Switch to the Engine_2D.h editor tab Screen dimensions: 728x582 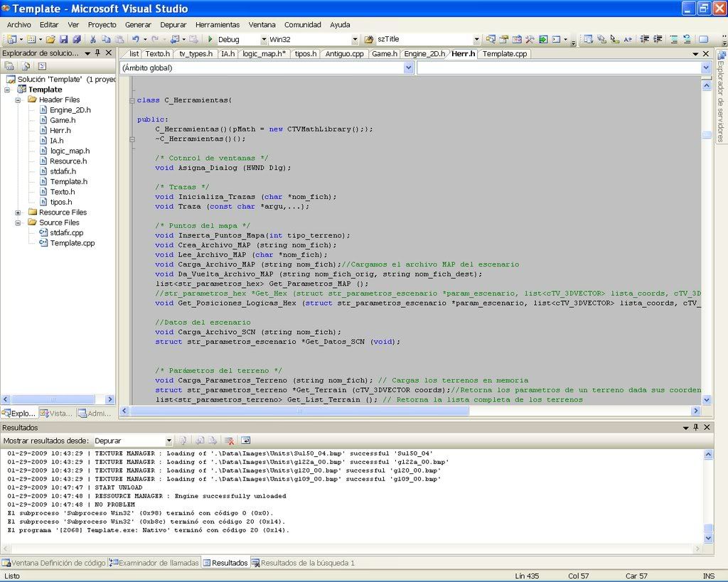tap(424, 54)
